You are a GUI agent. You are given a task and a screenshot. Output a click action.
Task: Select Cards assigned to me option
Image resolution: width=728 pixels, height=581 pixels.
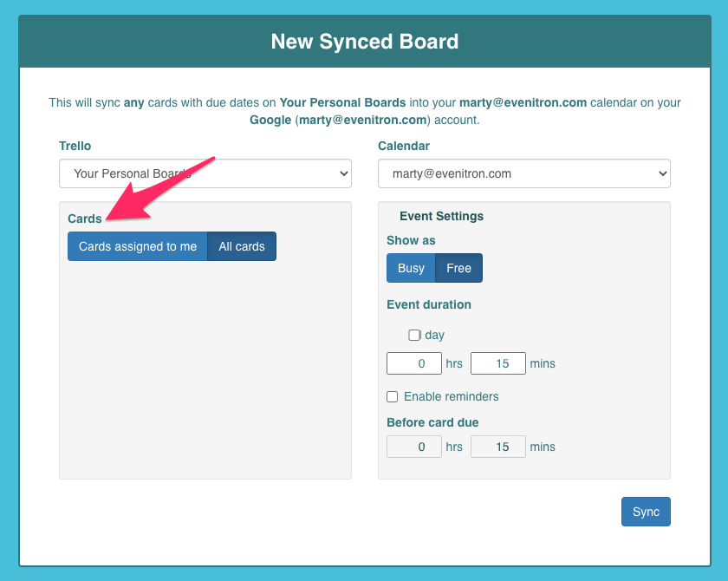point(138,246)
